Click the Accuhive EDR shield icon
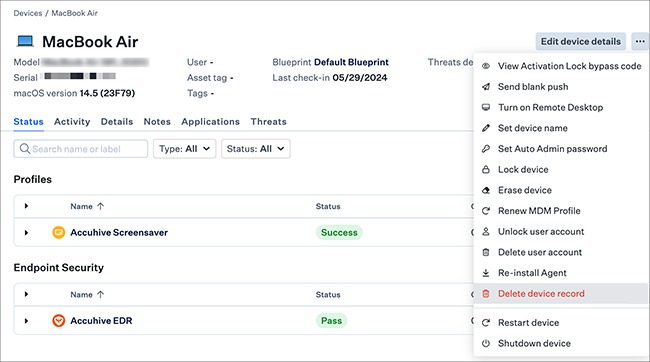The height and width of the screenshot is (362, 650). tap(58, 321)
